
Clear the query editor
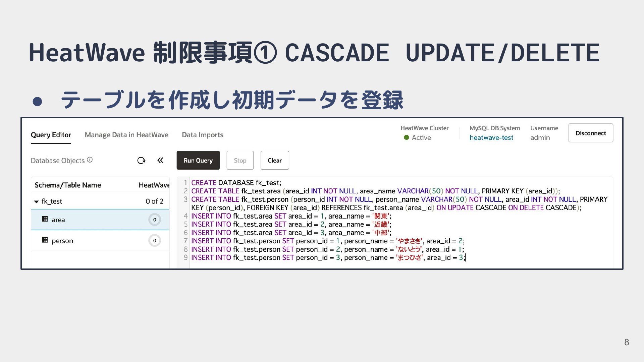275,160
